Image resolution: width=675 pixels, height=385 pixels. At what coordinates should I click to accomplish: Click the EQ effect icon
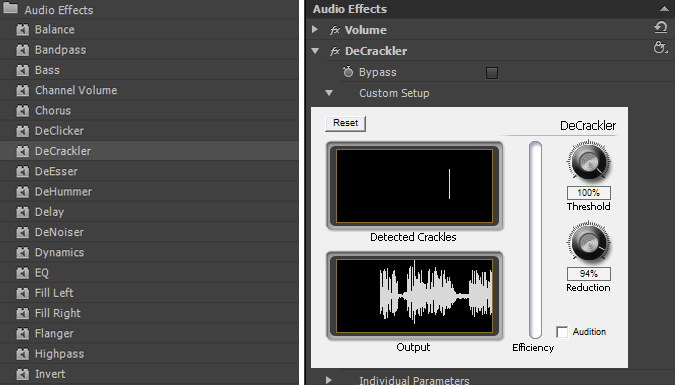(x=22, y=273)
